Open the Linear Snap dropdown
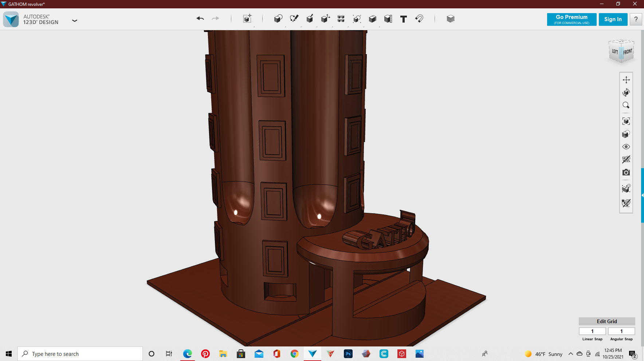Screen dimensions: 644x361 coord(592,331)
